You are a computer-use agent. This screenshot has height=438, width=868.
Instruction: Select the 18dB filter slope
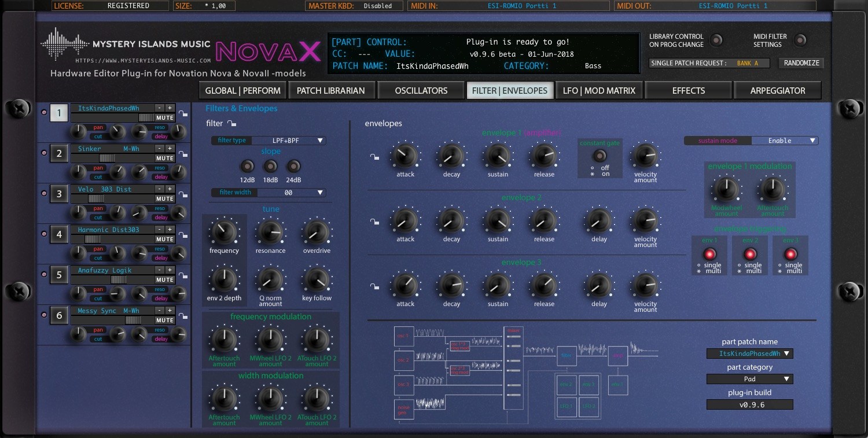[270, 166]
